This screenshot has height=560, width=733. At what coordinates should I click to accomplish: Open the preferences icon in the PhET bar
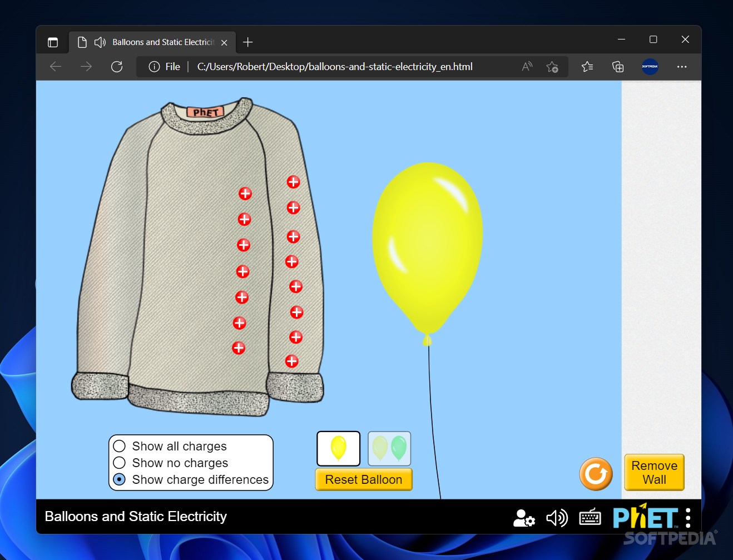click(524, 518)
